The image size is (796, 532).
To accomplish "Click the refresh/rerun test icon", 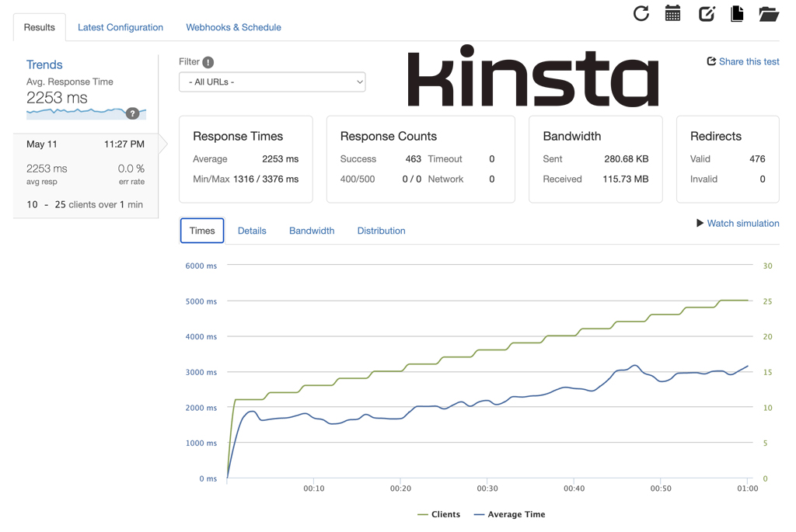I will tap(641, 13).
